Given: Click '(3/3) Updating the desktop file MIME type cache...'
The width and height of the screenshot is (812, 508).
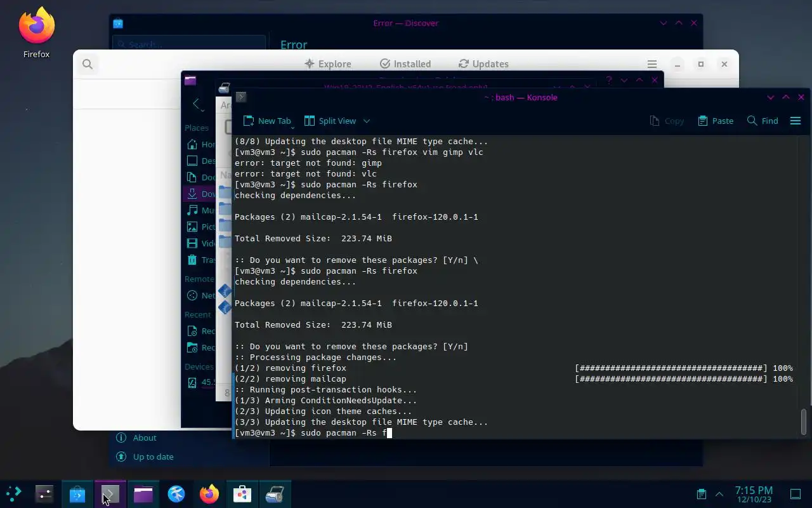Looking at the screenshot, I should pos(362,422).
